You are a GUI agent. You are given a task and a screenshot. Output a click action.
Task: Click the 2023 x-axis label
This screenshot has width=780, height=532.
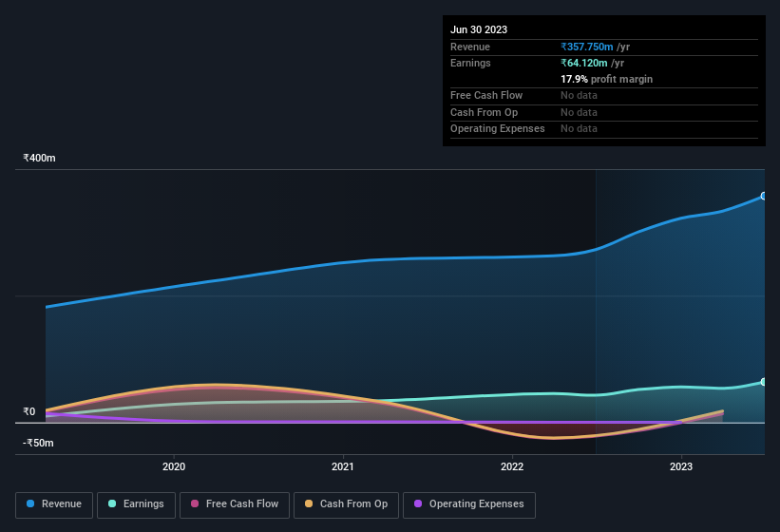[x=681, y=466]
